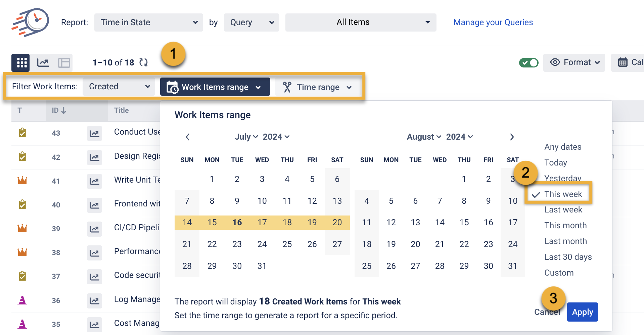Go to previous month in calendar

pyautogui.click(x=188, y=137)
